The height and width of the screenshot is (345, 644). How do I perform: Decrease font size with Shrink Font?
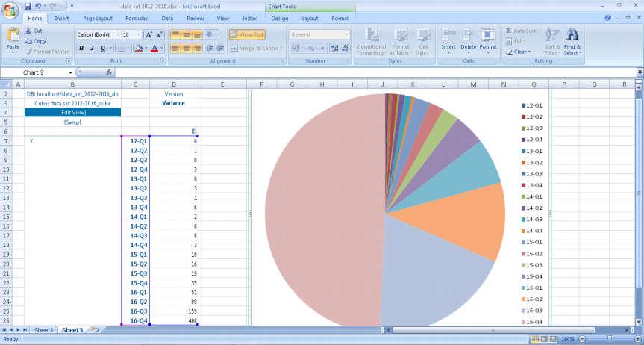coord(159,35)
